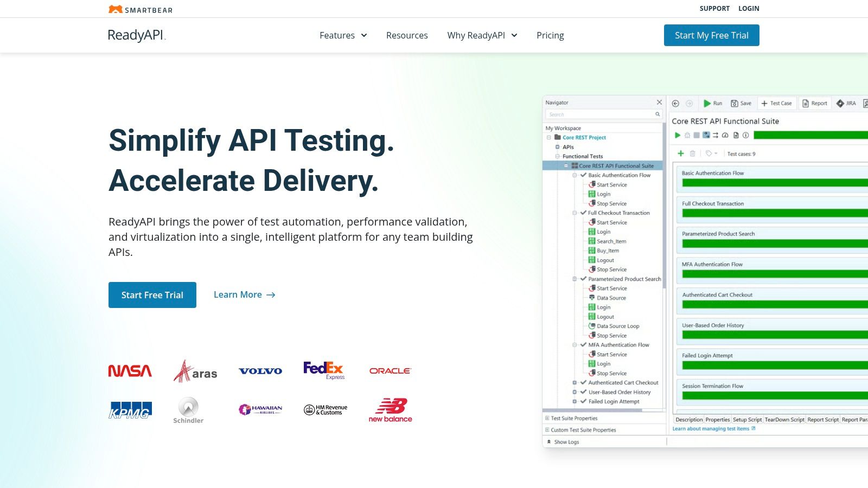Open the tag dropdown next to trash
The width and height of the screenshot is (868, 488).
click(x=711, y=153)
